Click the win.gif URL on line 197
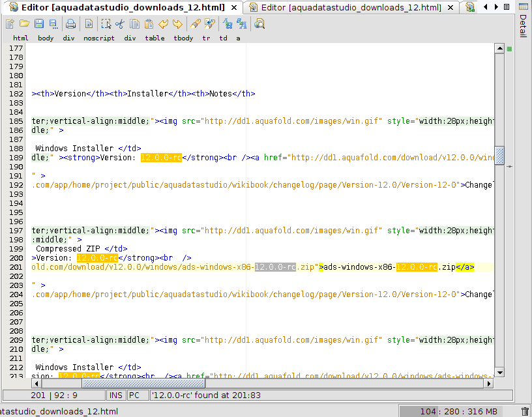The height and width of the screenshot is (417, 532). [x=291, y=231]
